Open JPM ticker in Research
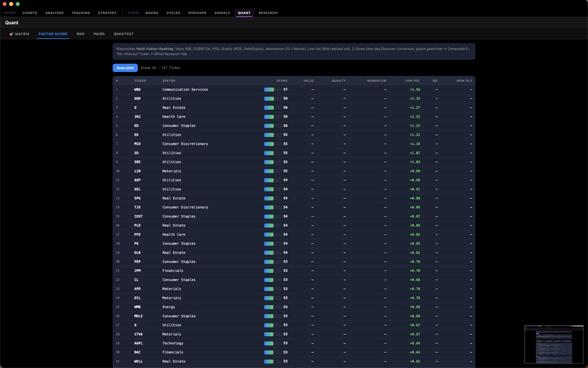 pyautogui.click(x=137, y=271)
